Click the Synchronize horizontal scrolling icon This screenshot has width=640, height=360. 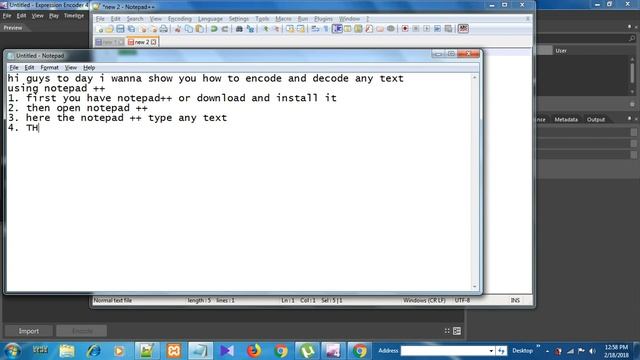coord(301,29)
